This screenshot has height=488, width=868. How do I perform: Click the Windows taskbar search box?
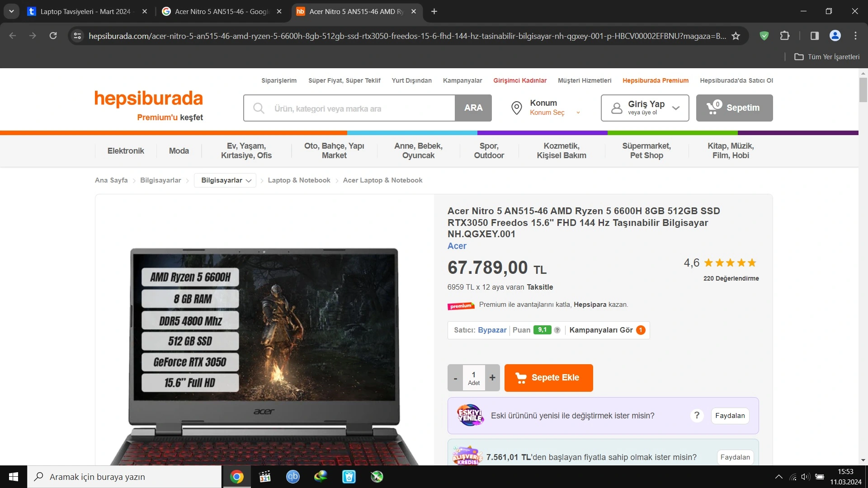(x=124, y=477)
